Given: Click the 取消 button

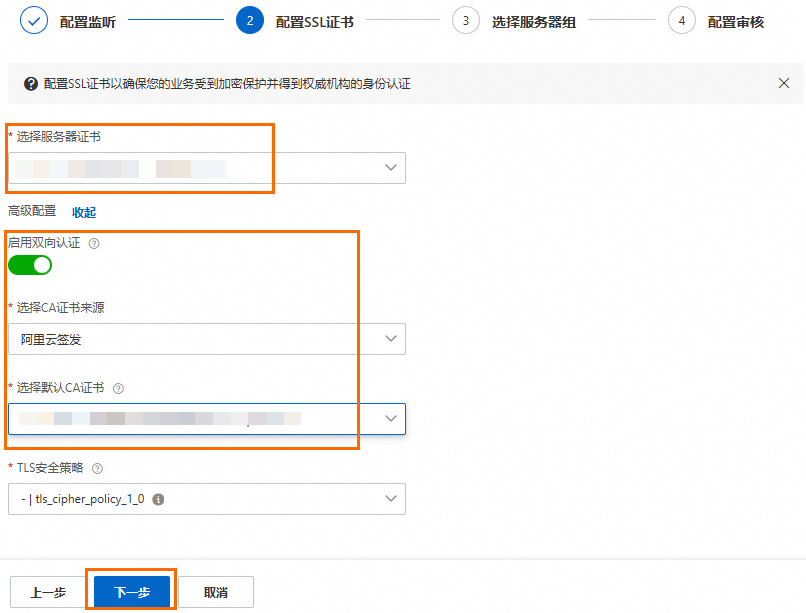Looking at the screenshot, I should click(x=216, y=592).
